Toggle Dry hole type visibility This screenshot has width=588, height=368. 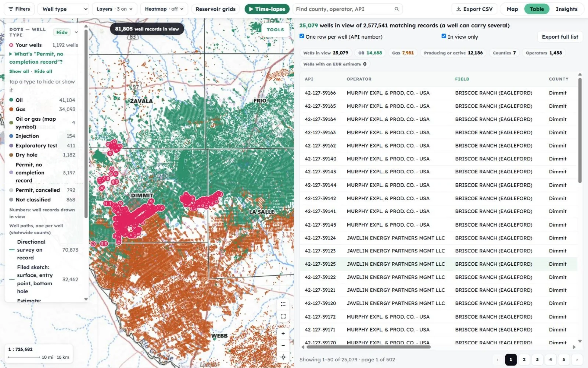(x=42, y=155)
